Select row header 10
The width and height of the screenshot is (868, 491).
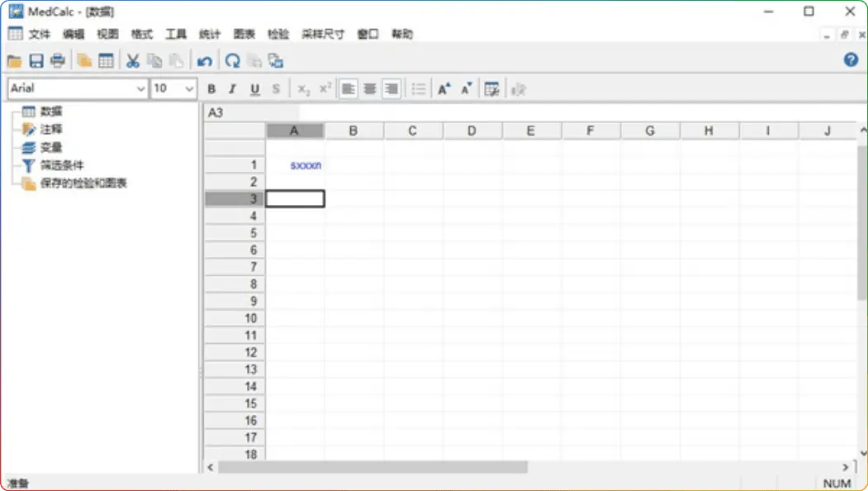[x=235, y=318]
